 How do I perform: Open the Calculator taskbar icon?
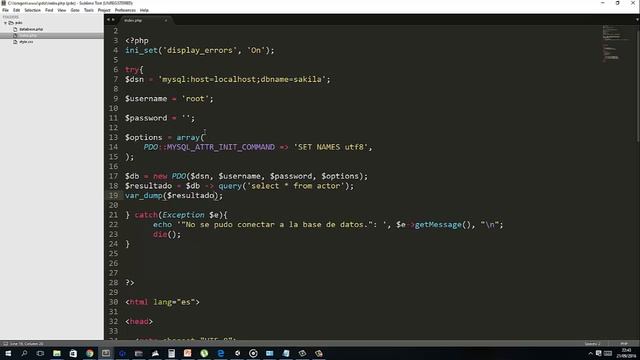coord(171,353)
